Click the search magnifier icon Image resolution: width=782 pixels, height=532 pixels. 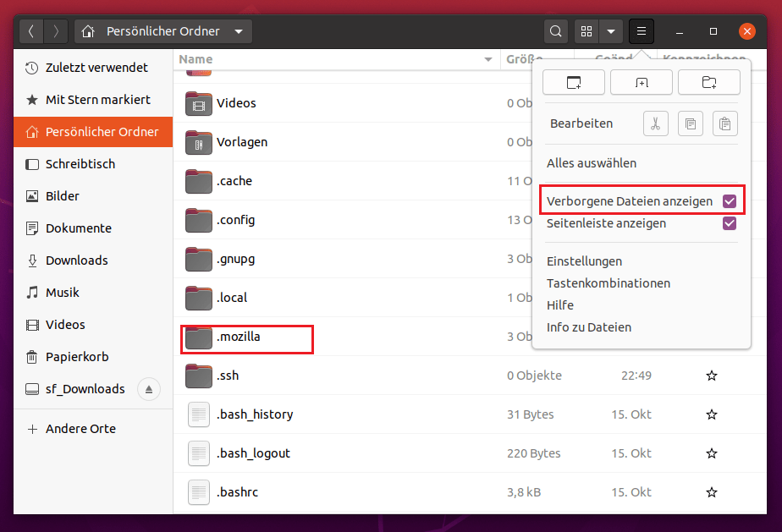556,32
